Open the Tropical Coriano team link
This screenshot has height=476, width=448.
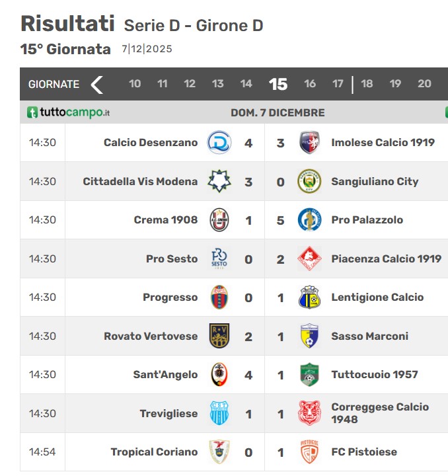(154, 452)
